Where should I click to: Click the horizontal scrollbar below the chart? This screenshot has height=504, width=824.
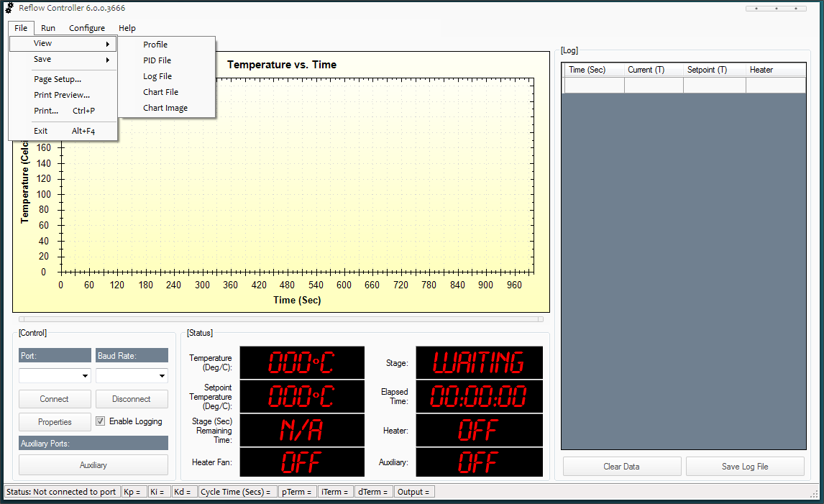point(280,319)
